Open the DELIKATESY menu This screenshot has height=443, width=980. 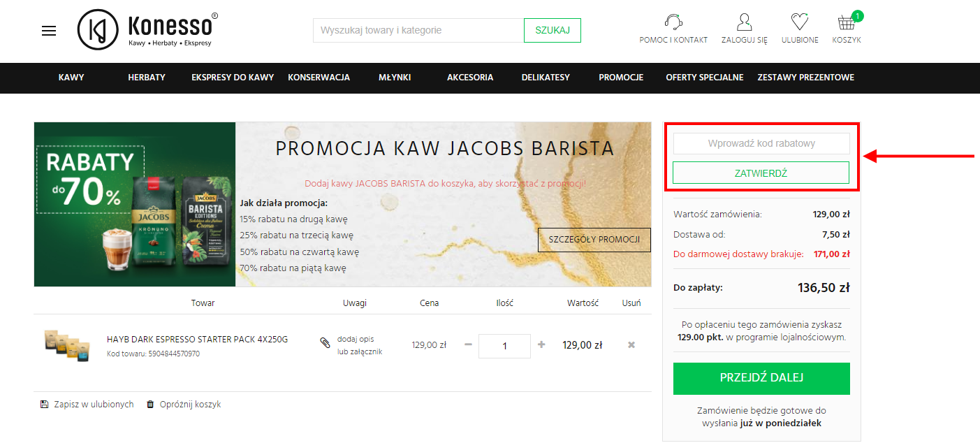[546, 78]
